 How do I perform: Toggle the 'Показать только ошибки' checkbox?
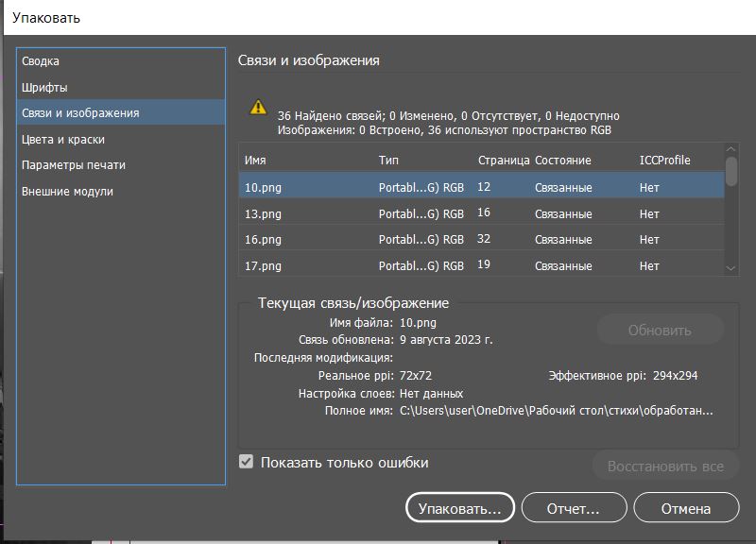pyautogui.click(x=246, y=462)
